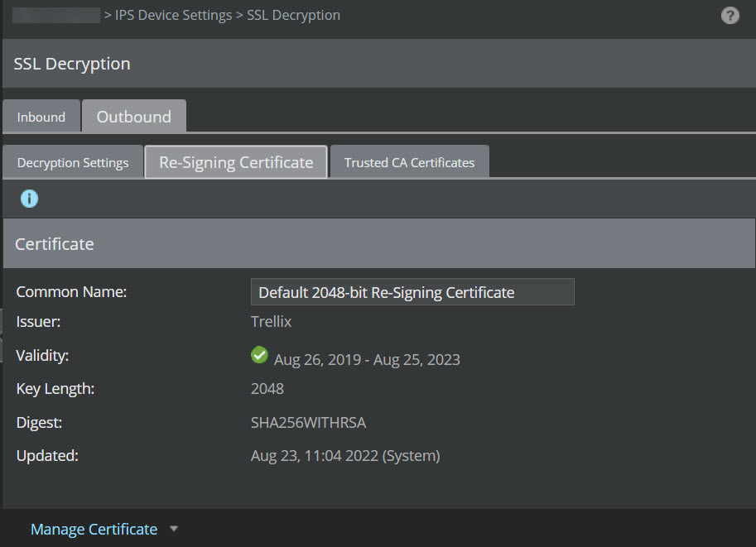Click the Manage Certificate link

coord(94,529)
